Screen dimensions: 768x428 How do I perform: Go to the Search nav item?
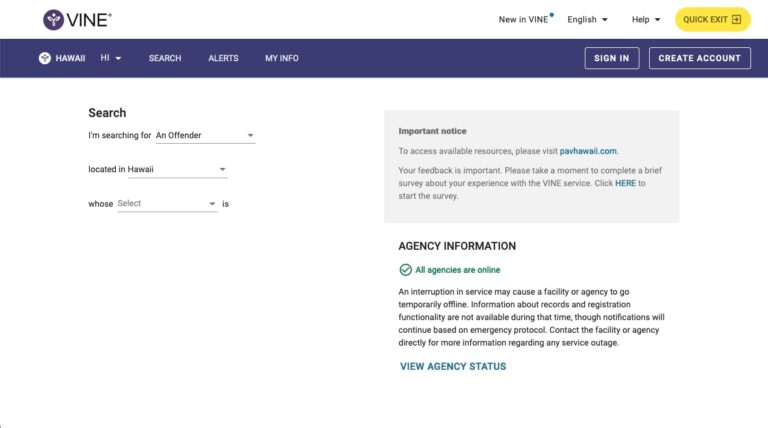[x=165, y=58]
